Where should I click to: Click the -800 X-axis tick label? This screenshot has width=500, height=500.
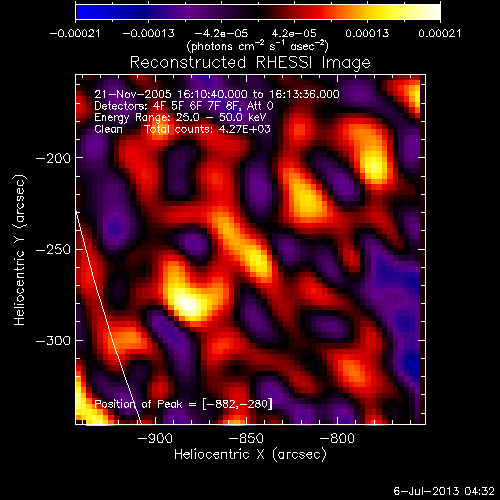[337, 438]
